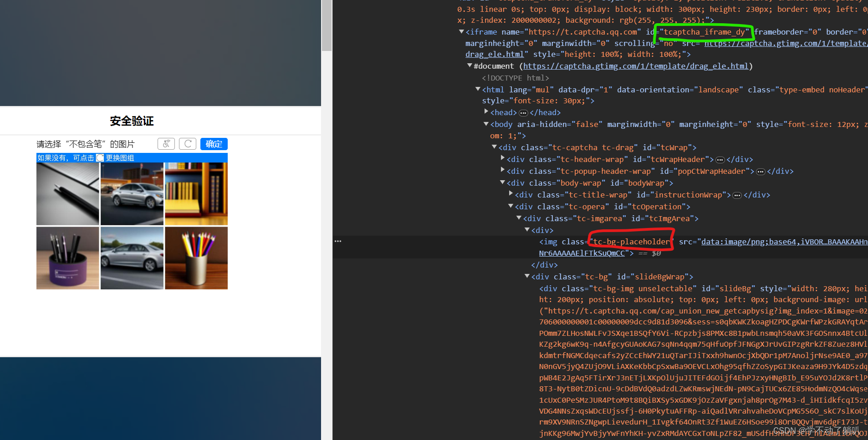Open the data:image/png base64 src link
Viewport: 868px width, 440px height.
pyautogui.click(x=783, y=242)
